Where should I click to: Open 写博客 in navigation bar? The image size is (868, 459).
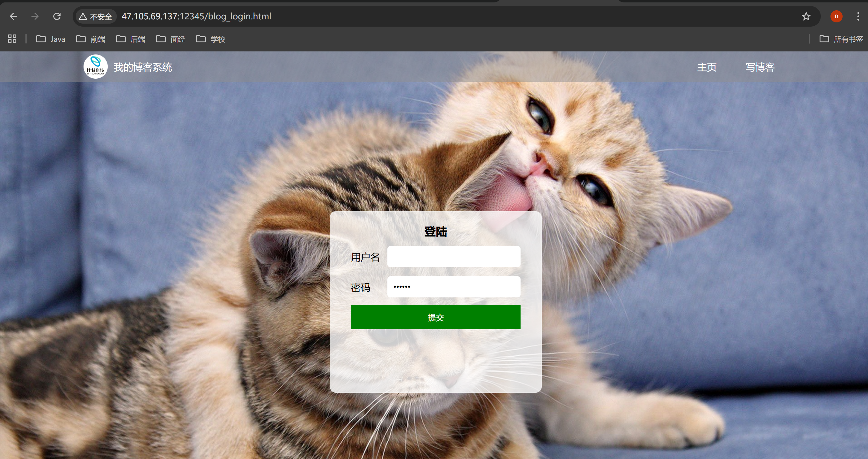click(x=760, y=67)
